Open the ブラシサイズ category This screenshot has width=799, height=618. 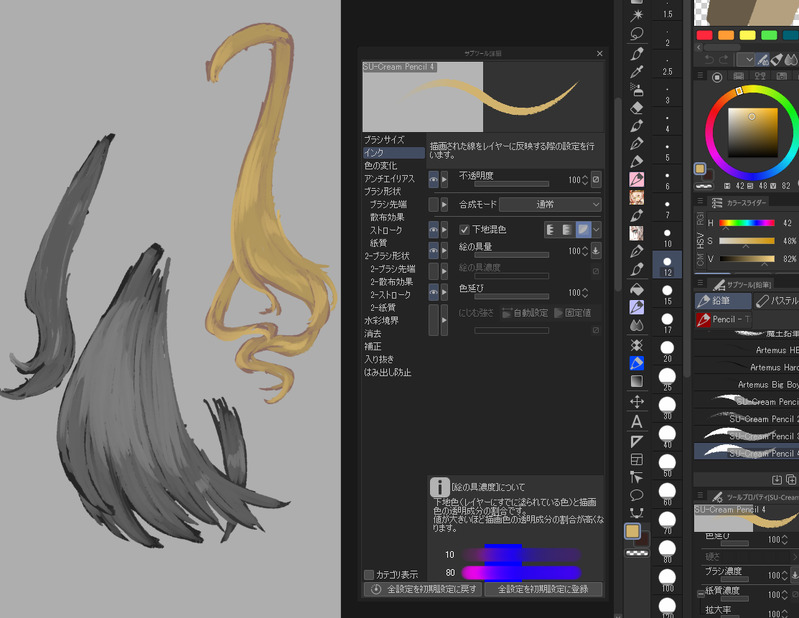(x=384, y=140)
